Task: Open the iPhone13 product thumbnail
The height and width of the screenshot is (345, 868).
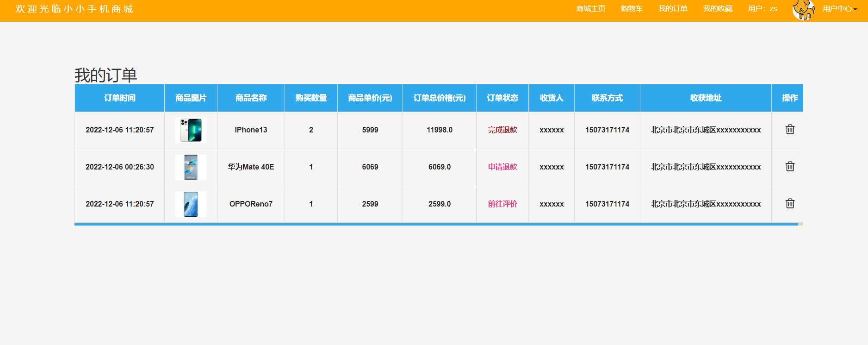Action: tap(191, 130)
